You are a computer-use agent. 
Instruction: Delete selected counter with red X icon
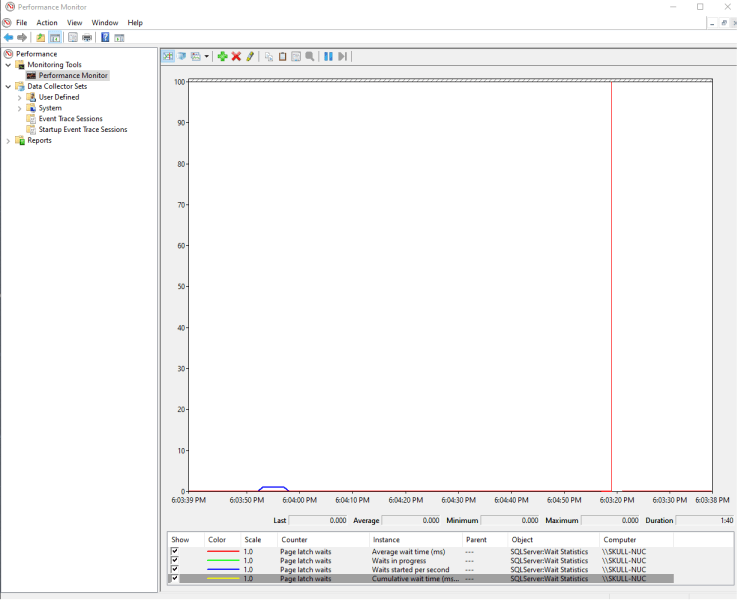point(236,57)
